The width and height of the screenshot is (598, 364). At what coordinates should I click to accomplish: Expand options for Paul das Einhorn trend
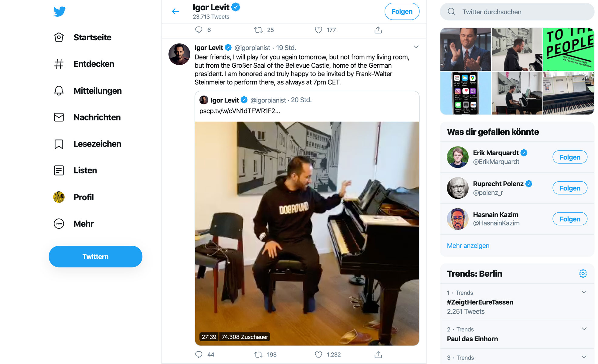(584, 329)
